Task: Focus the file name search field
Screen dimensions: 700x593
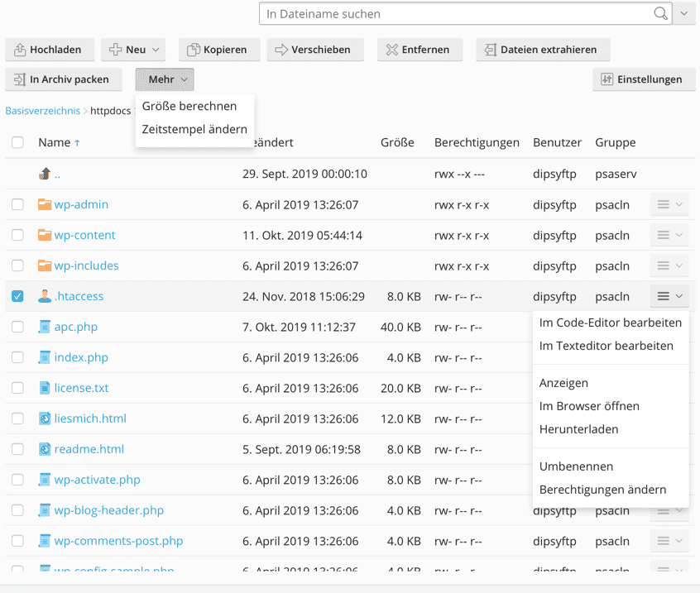Action: pos(455,14)
